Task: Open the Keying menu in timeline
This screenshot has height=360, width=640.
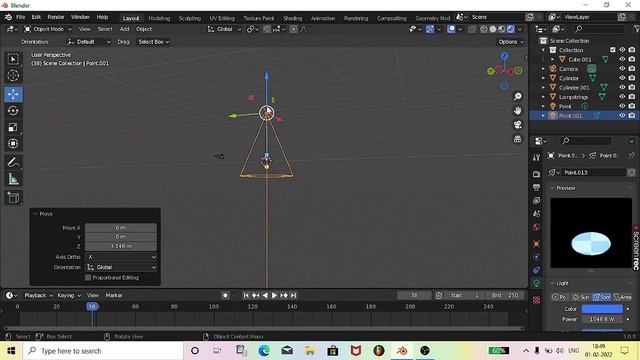Action: (x=69, y=295)
